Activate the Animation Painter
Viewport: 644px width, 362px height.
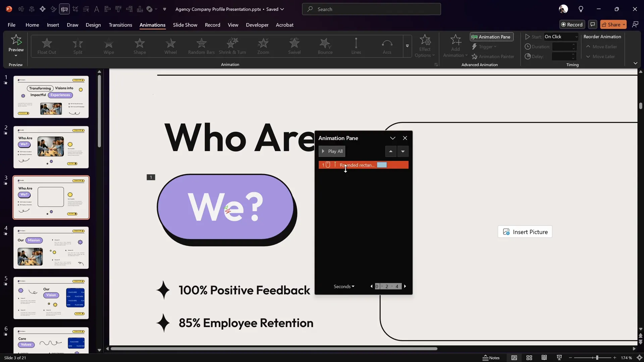[493, 56]
